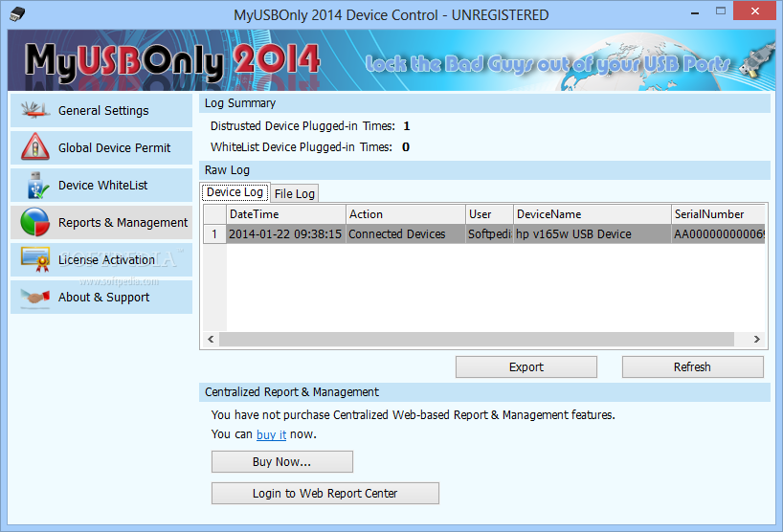Sort by the DateTime column header

coord(286,214)
